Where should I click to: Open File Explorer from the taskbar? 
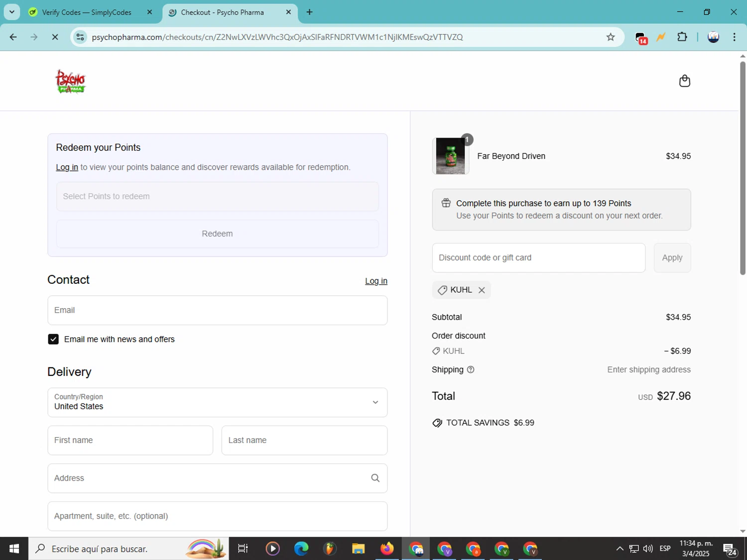point(358,549)
